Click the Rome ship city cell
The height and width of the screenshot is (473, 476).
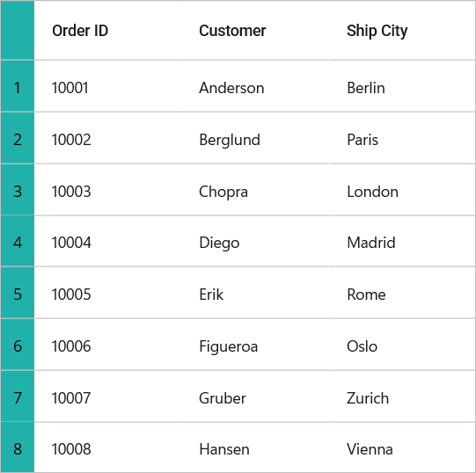pyautogui.click(x=402, y=293)
